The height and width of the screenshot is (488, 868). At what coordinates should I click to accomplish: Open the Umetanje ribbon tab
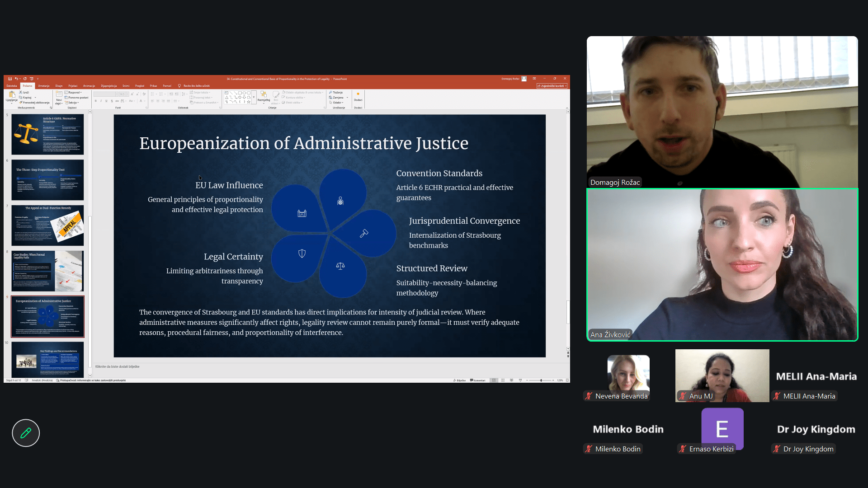coord(44,86)
